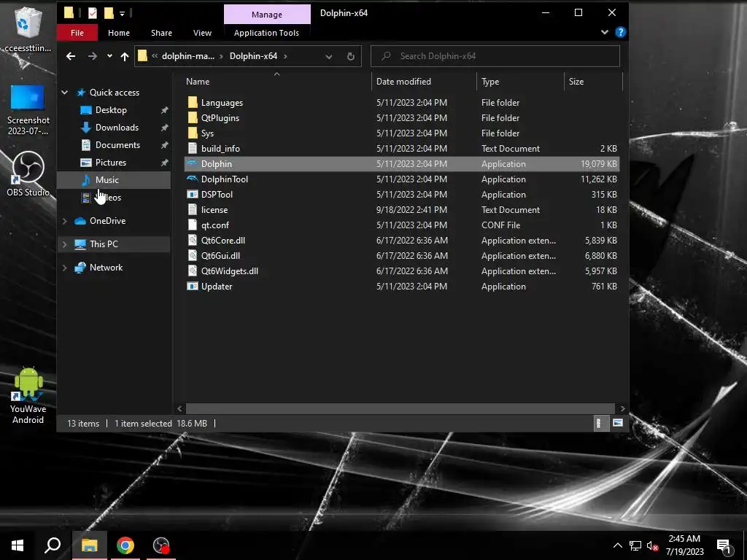Viewport: 747px width, 560px height.
Task: Select the Dolphin application icon in file list
Action: click(192, 164)
